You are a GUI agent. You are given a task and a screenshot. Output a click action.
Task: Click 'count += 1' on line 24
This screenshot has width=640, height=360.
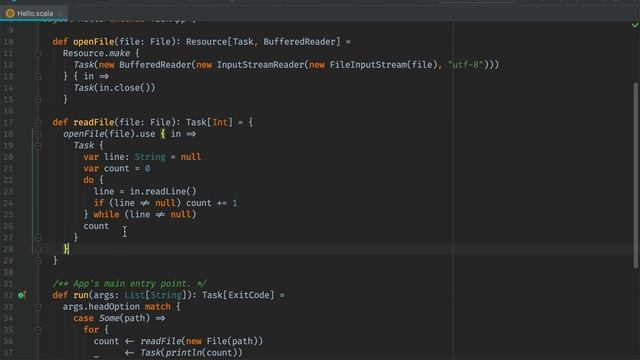point(211,203)
